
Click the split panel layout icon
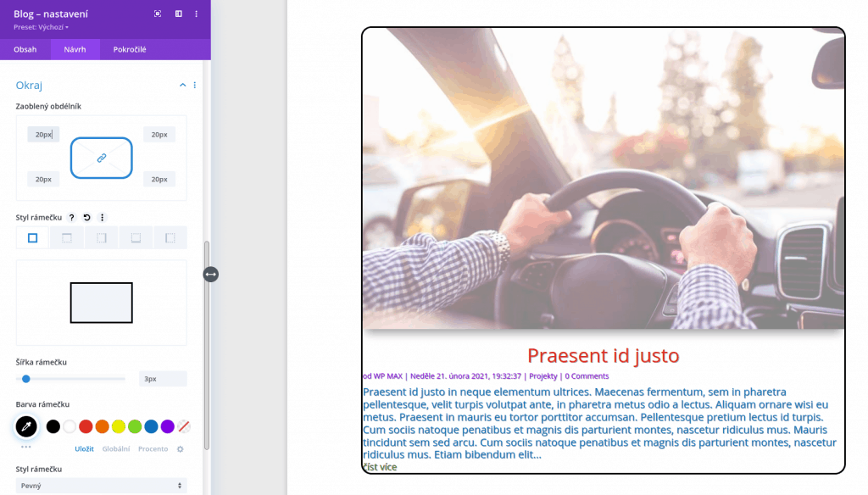point(179,14)
